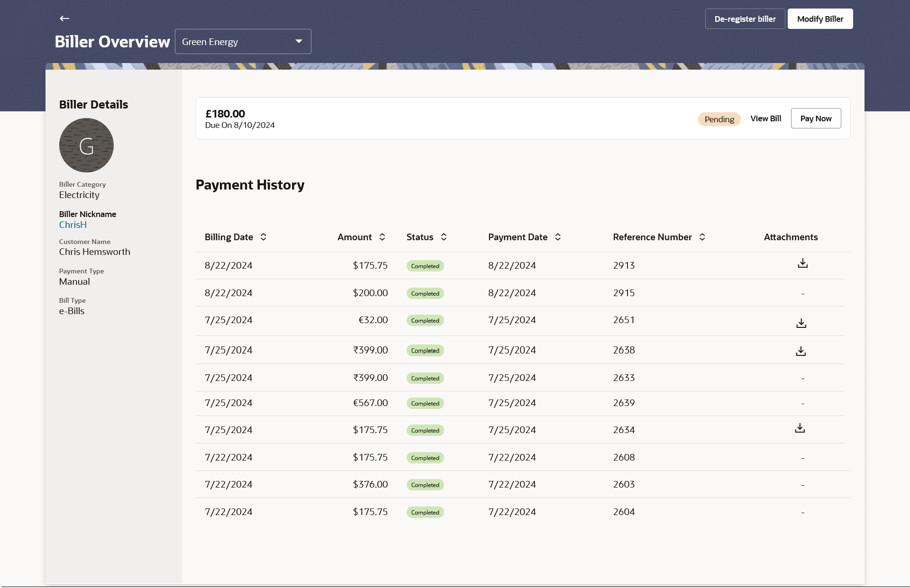910x588 pixels.
Task: Click the Pending status badge
Action: point(719,119)
